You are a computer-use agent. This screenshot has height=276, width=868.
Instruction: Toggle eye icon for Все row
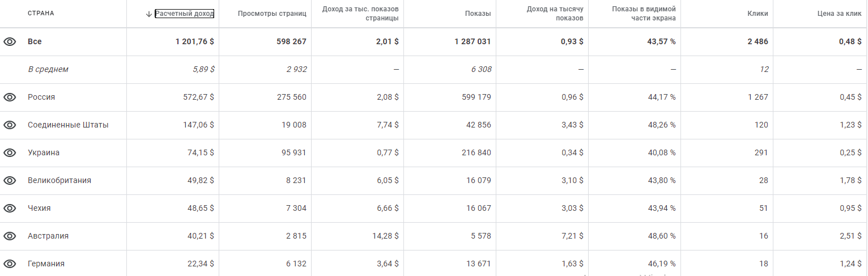pos(10,41)
